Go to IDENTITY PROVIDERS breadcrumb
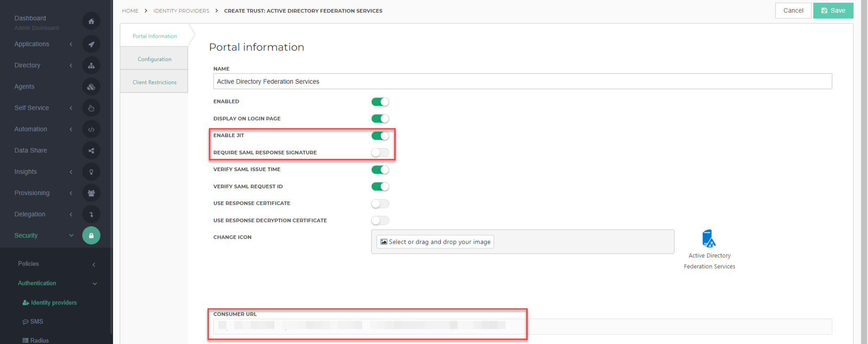 [181, 11]
